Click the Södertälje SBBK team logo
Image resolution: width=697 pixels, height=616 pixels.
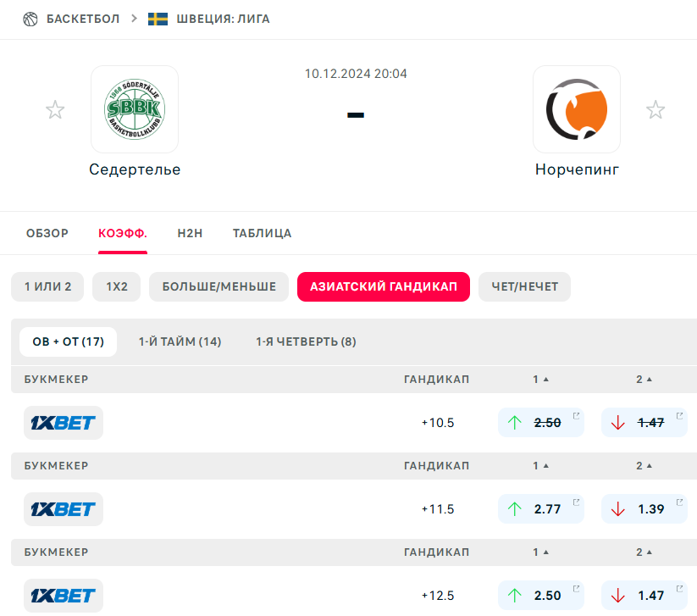pyautogui.click(x=135, y=109)
